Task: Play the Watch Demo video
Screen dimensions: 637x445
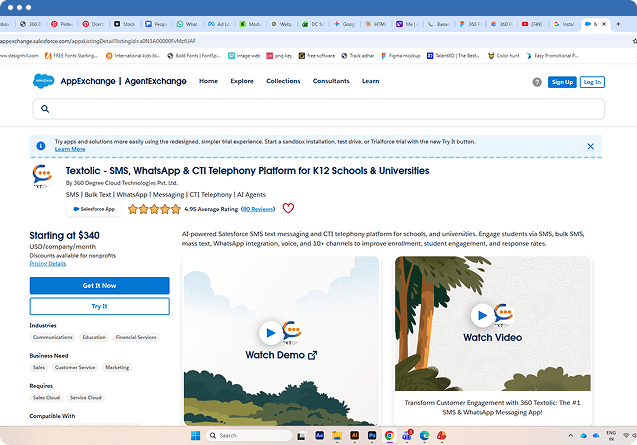Action: coord(271,333)
